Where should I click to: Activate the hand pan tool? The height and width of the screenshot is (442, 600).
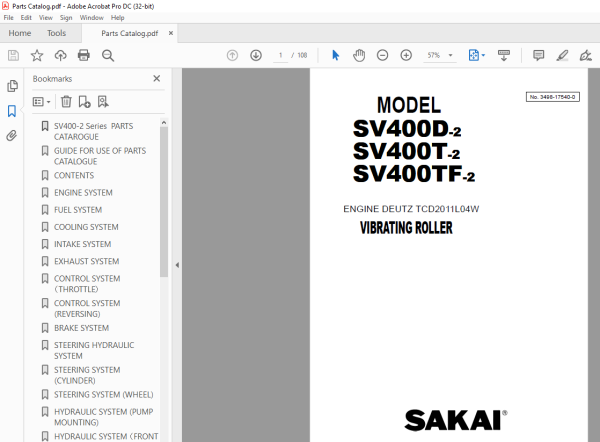point(359,55)
